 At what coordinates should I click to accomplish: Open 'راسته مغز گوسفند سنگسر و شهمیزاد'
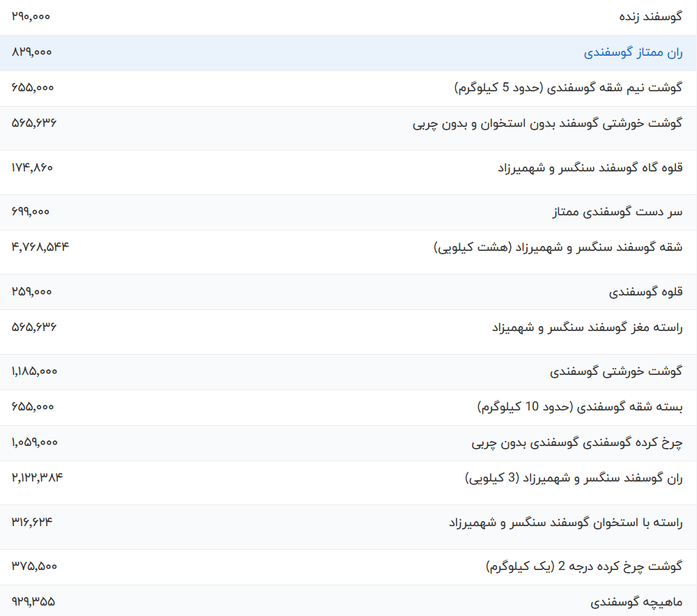[587, 328]
